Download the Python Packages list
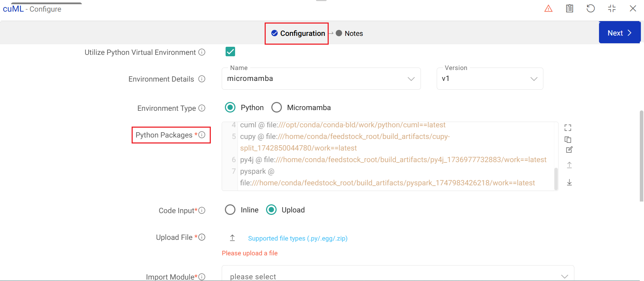 (x=569, y=182)
